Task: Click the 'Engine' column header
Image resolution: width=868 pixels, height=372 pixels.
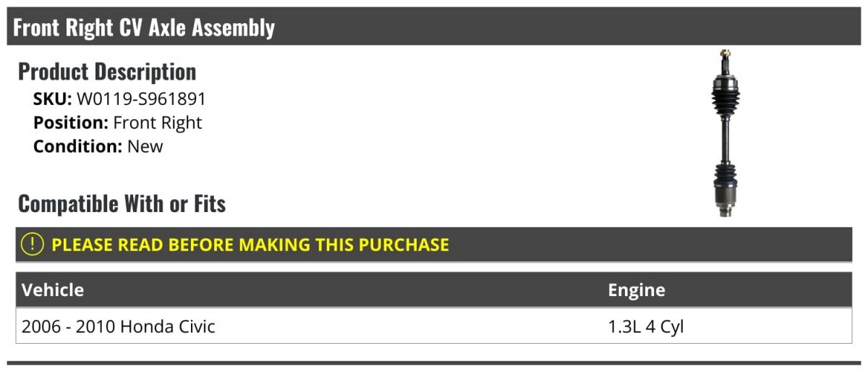Action: [x=637, y=290]
